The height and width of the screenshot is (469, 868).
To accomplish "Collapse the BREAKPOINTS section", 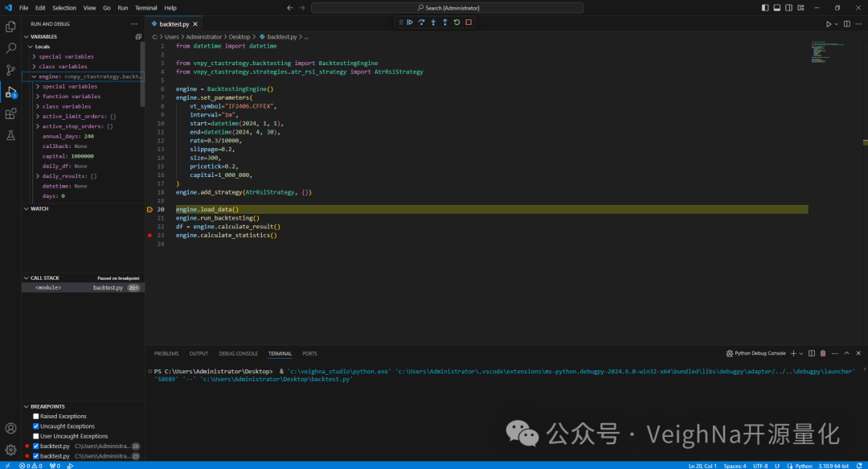I will click(48, 406).
